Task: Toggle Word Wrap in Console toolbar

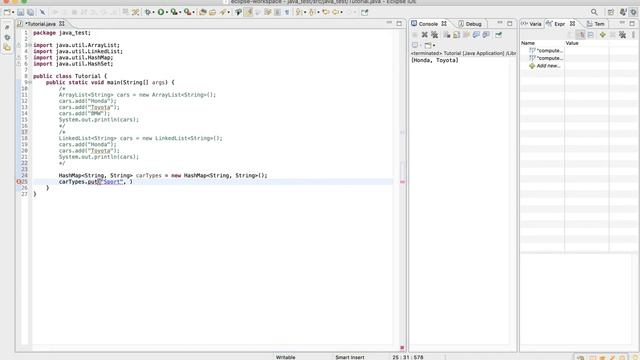Action: point(466,35)
